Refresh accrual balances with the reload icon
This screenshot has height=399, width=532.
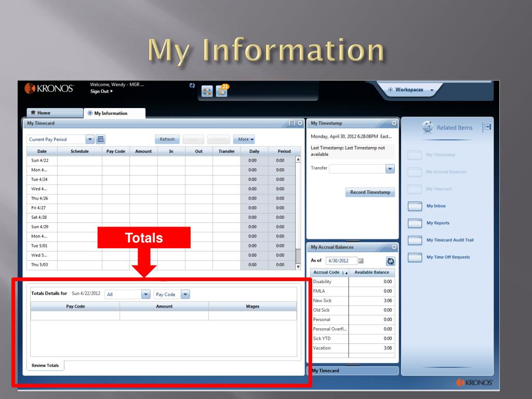click(x=391, y=261)
